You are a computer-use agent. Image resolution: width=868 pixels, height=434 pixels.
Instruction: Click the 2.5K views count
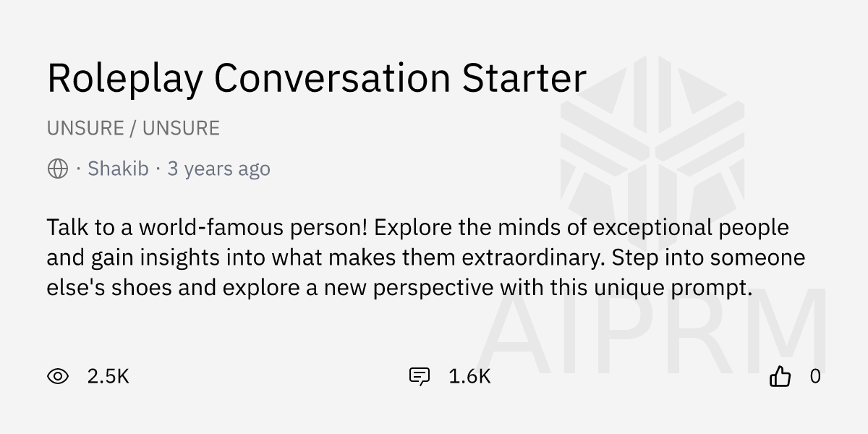coord(108,376)
